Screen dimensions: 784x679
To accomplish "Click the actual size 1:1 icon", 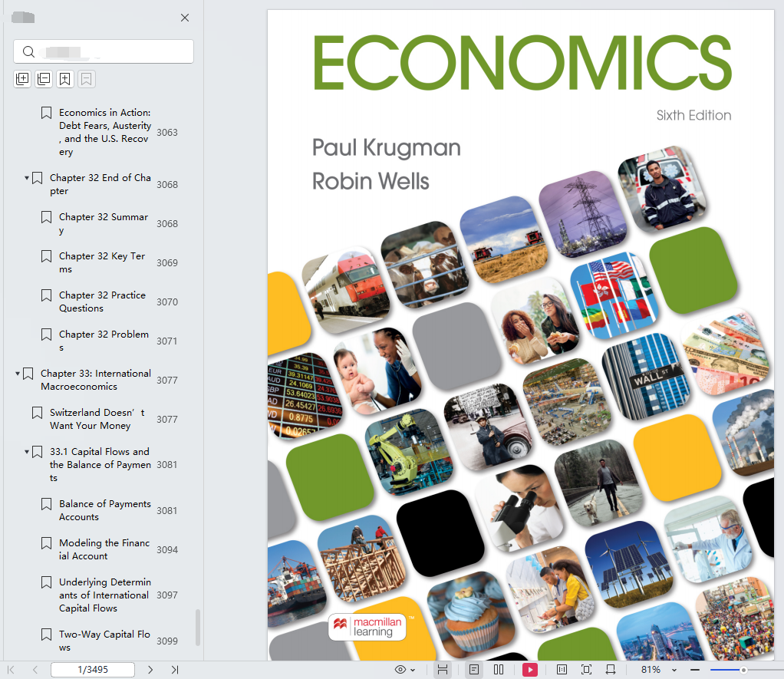I will tap(562, 670).
